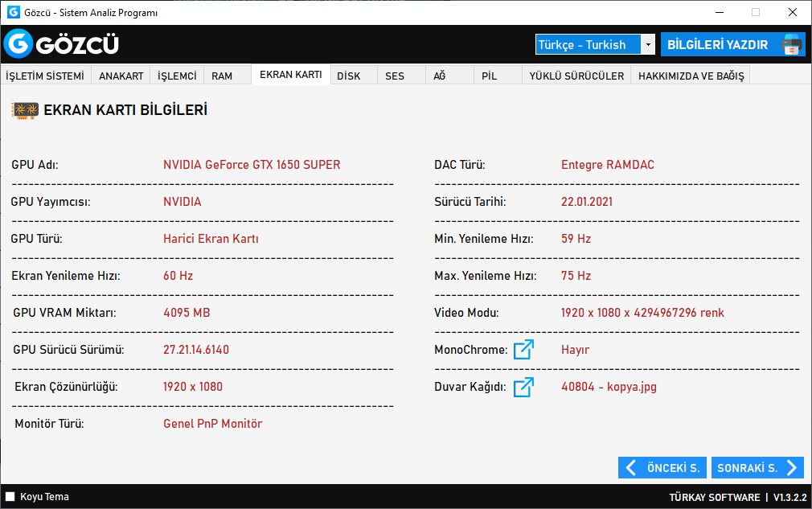Open the Türkçe - Turkish language dropdown
The image size is (812, 509).
[x=595, y=44]
